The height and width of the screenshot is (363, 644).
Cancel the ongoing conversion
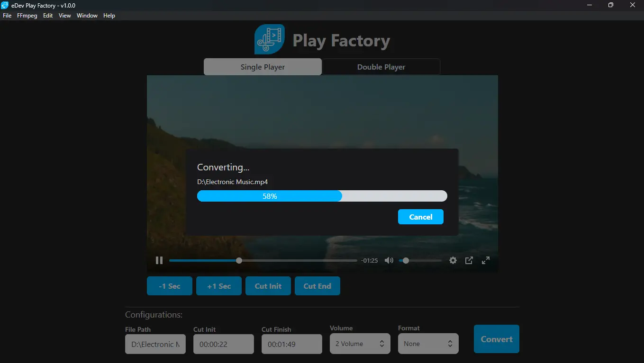pos(420,216)
